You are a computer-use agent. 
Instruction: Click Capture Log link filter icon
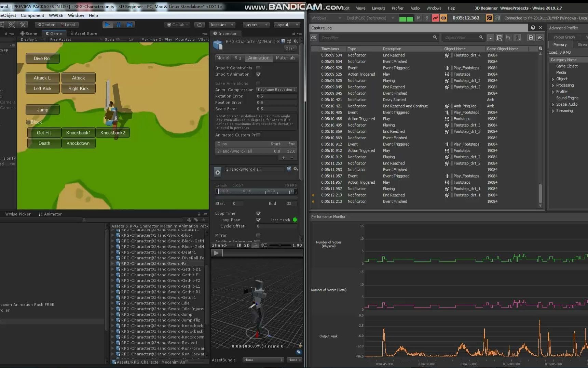coord(314,38)
